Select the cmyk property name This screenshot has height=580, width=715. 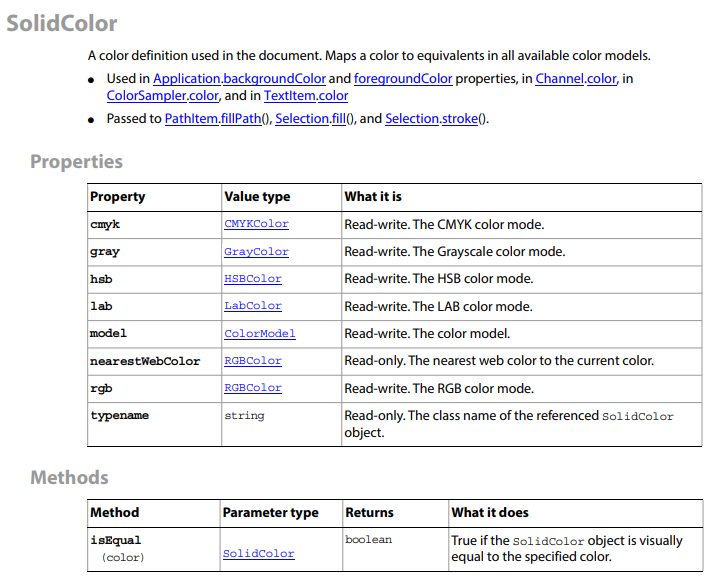point(105,224)
